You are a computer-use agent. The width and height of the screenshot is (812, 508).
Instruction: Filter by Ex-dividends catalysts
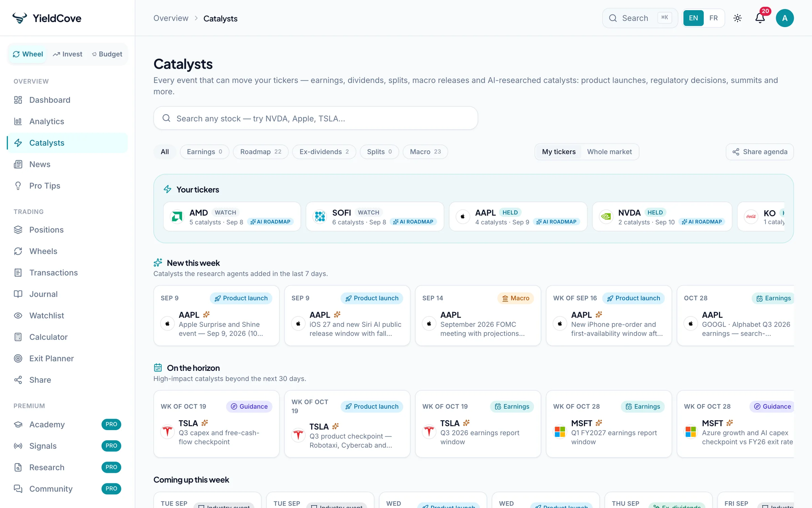click(324, 152)
